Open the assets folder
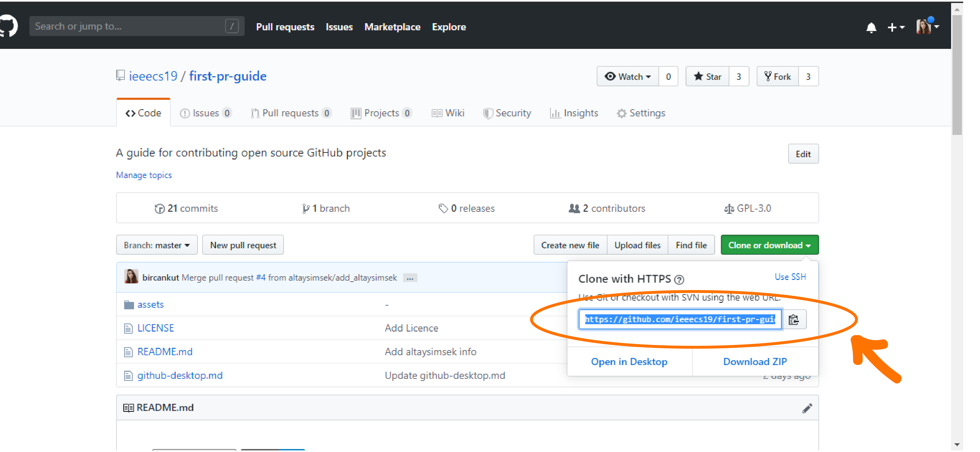The height and width of the screenshot is (452, 980). [150, 305]
